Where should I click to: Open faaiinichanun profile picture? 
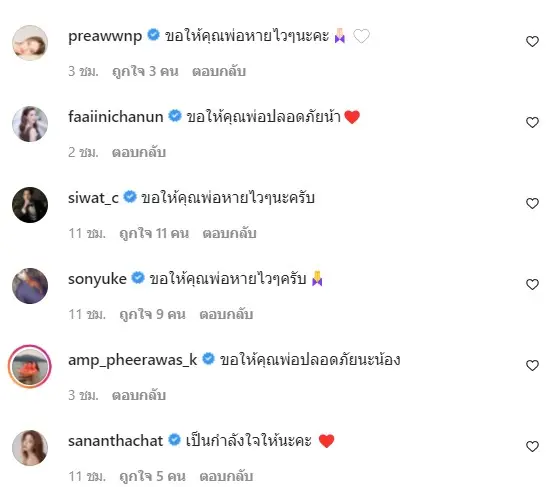pos(30,124)
